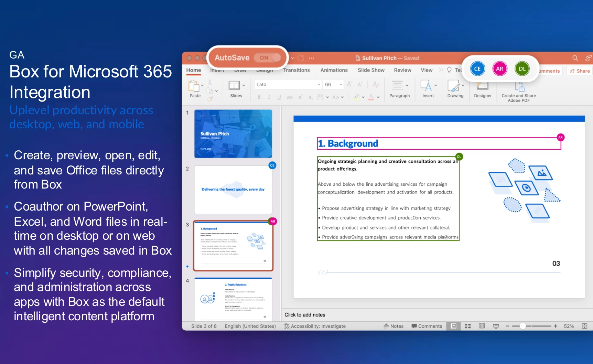
Task: Click the redo arrow in the title bar
Action: tap(301, 58)
